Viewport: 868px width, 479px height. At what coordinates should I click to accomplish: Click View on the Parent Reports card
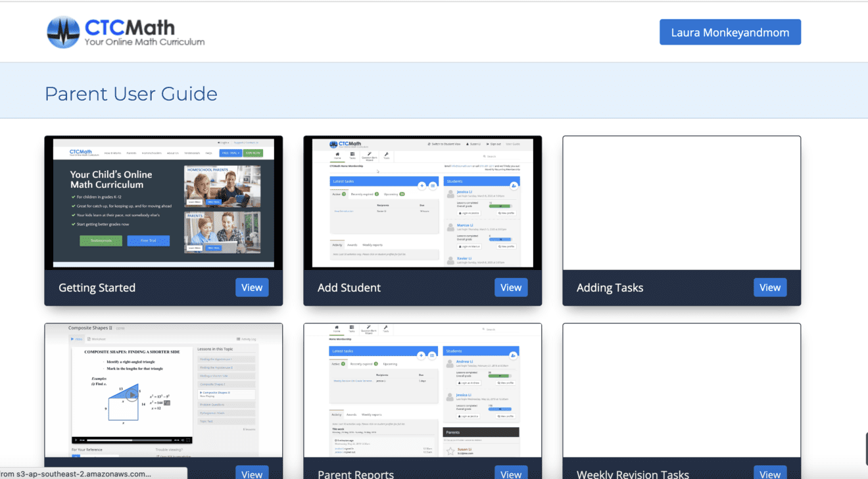click(x=511, y=473)
